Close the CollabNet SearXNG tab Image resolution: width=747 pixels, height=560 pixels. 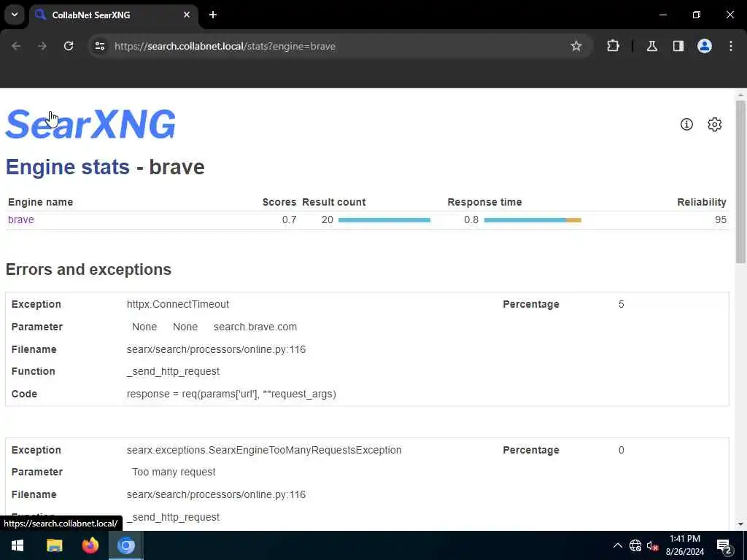[x=187, y=15]
